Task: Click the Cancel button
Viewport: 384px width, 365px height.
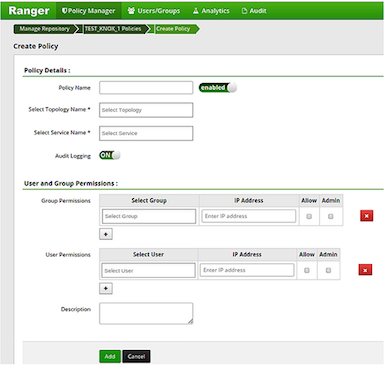Action: [136, 356]
